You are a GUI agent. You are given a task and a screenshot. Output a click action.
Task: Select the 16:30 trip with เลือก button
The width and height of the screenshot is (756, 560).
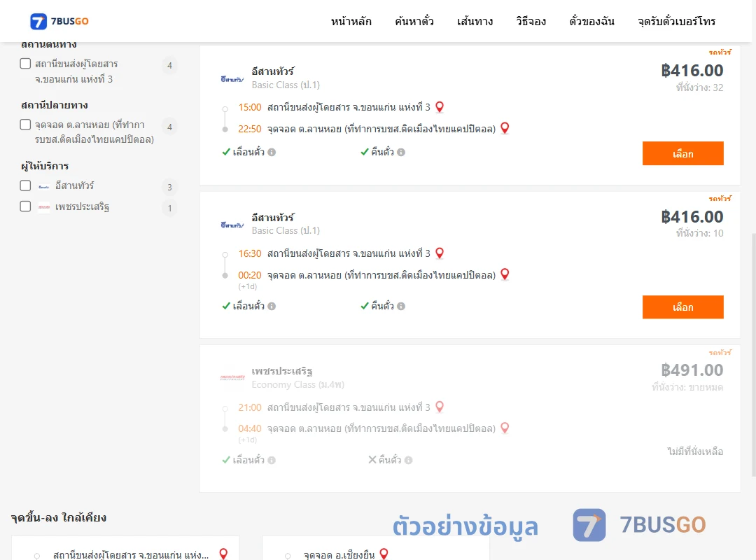(682, 307)
